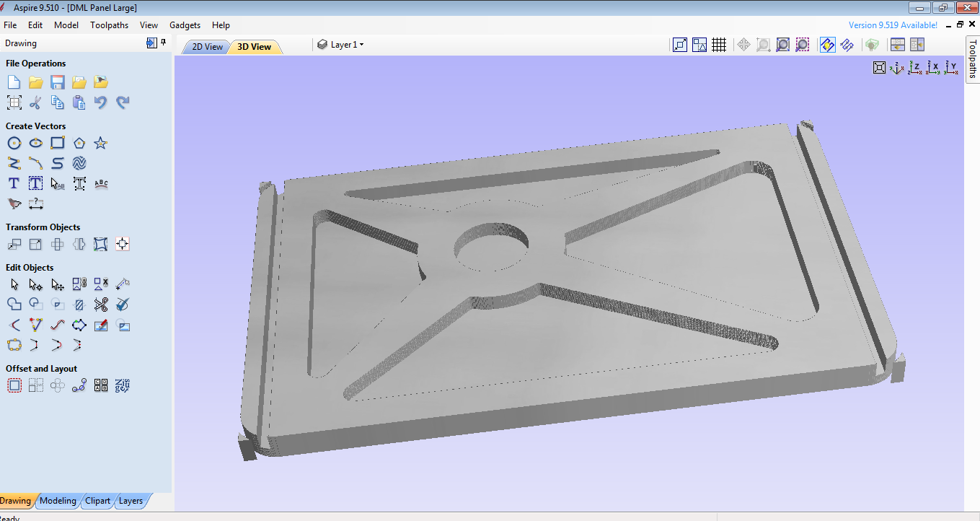Screen dimensions: 980x521
Task: Select the Draw Curve S-shaped tool
Action: pyautogui.click(x=58, y=163)
